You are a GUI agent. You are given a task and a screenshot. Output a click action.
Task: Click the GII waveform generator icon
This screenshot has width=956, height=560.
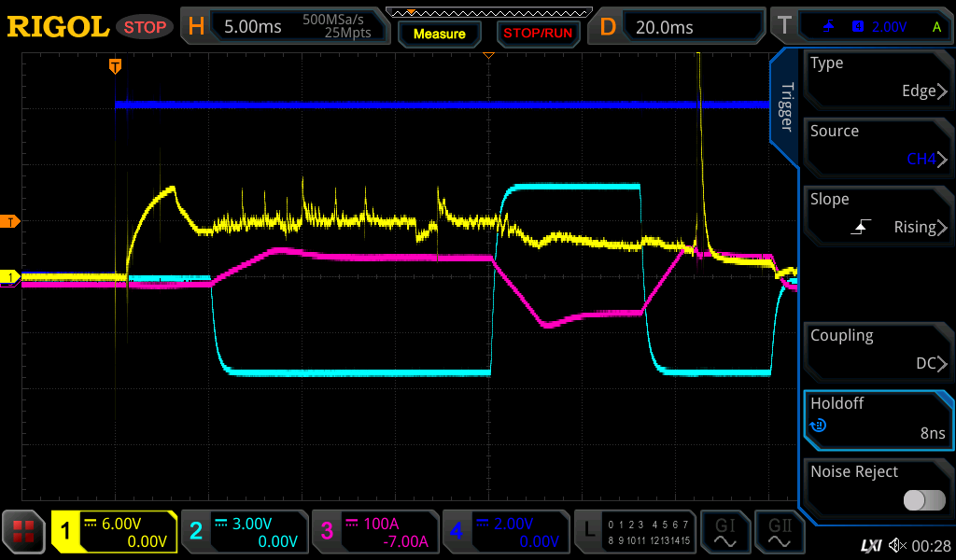[780, 532]
